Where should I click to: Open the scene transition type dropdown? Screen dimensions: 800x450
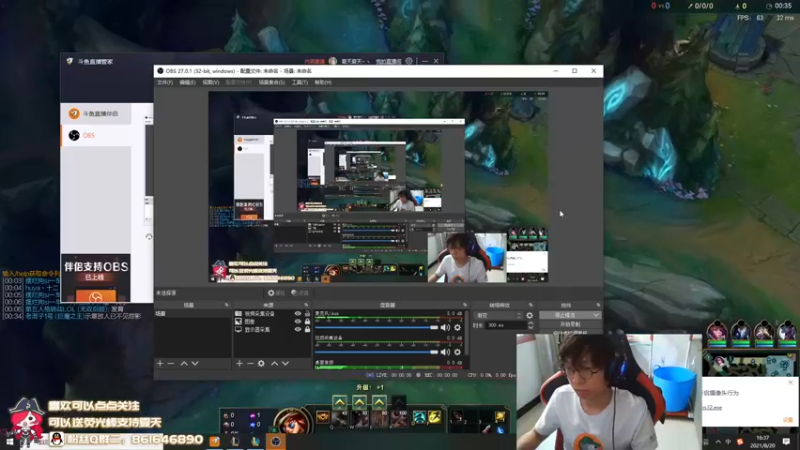coord(498,315)
